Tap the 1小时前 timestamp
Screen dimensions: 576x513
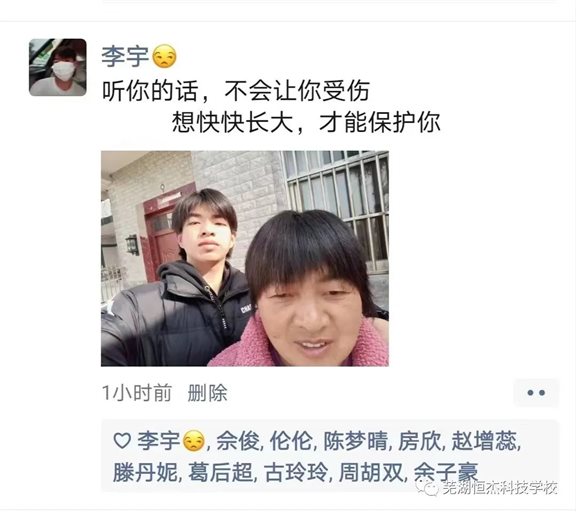pos(137,393)
